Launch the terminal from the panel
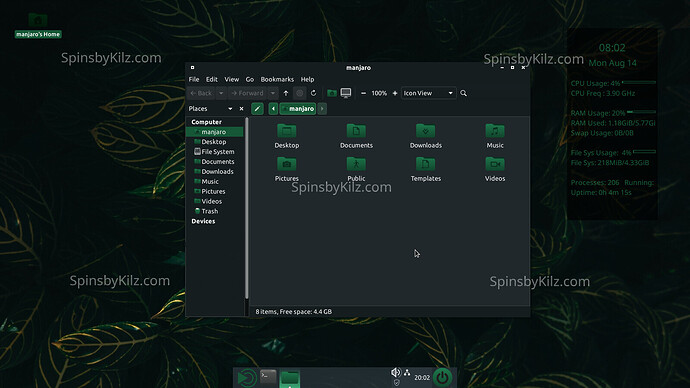Image resolution: width=690 pixels, height=388 pixels. (x=268, y=376)
